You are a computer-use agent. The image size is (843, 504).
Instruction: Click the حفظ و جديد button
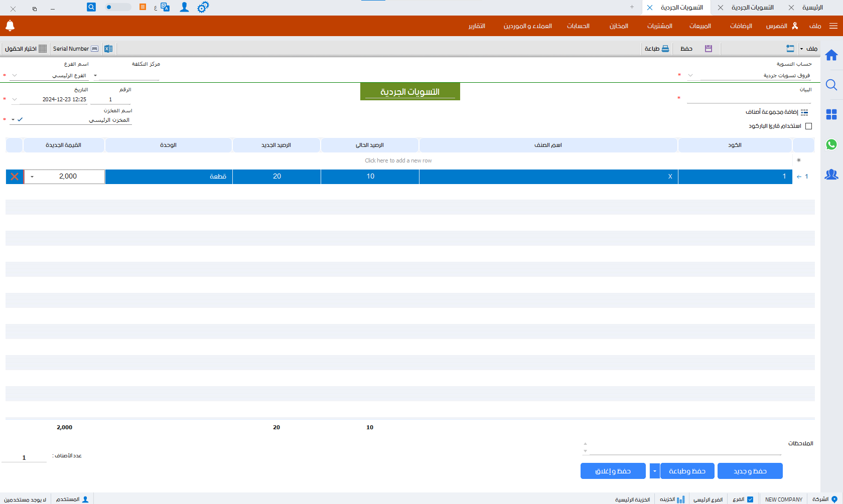[x=750, y=471]
